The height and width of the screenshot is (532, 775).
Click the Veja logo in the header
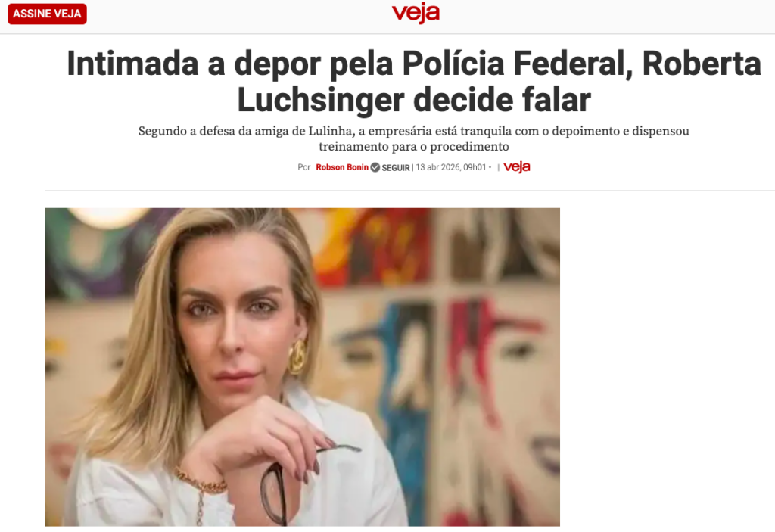[416, 14]
